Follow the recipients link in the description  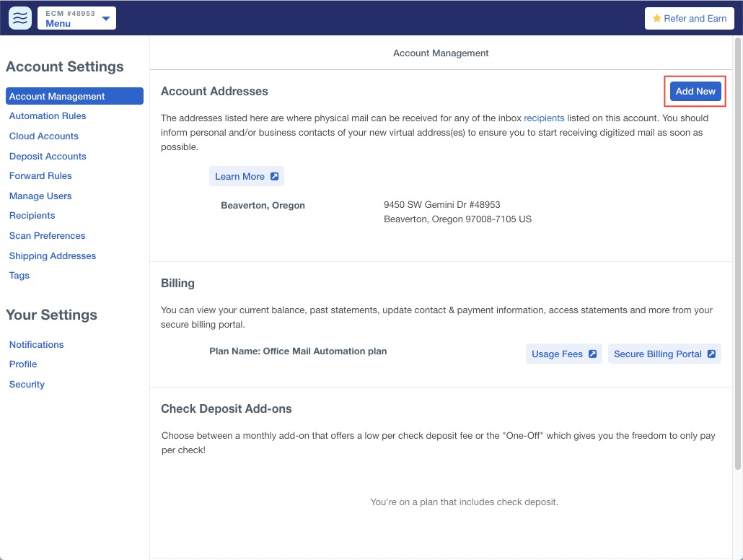coord(544,118)
